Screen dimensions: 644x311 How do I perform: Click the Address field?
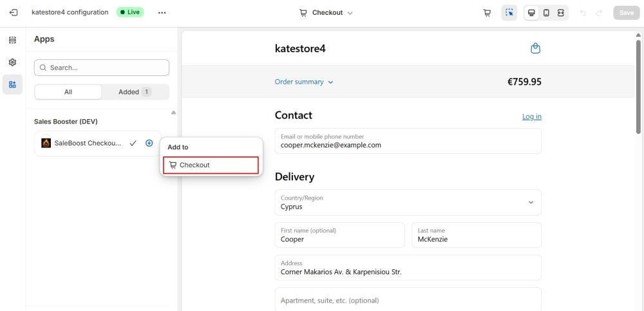pyautogui.click(x=408, y=267)
